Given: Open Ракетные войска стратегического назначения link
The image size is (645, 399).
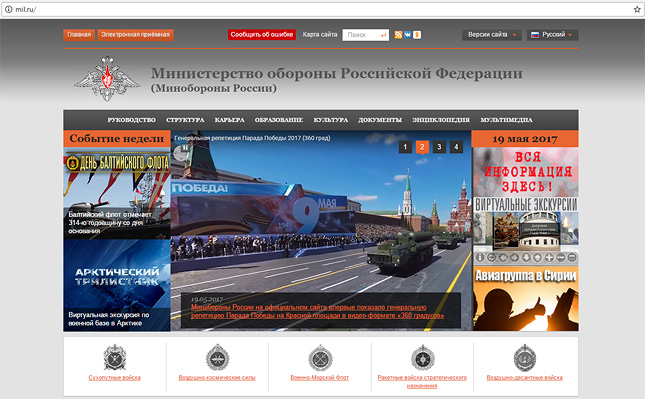Looking at the screenshot, I should [x=422, y=382].
